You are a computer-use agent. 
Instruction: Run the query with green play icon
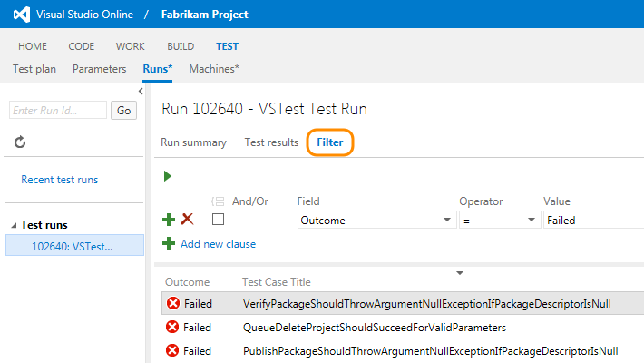[168, 176]
